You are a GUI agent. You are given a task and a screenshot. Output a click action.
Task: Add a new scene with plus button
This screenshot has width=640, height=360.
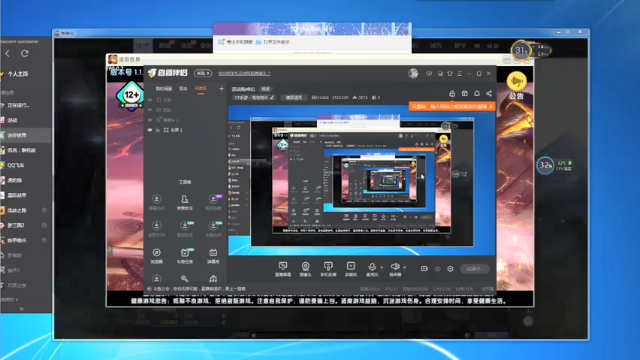[221, 89]
